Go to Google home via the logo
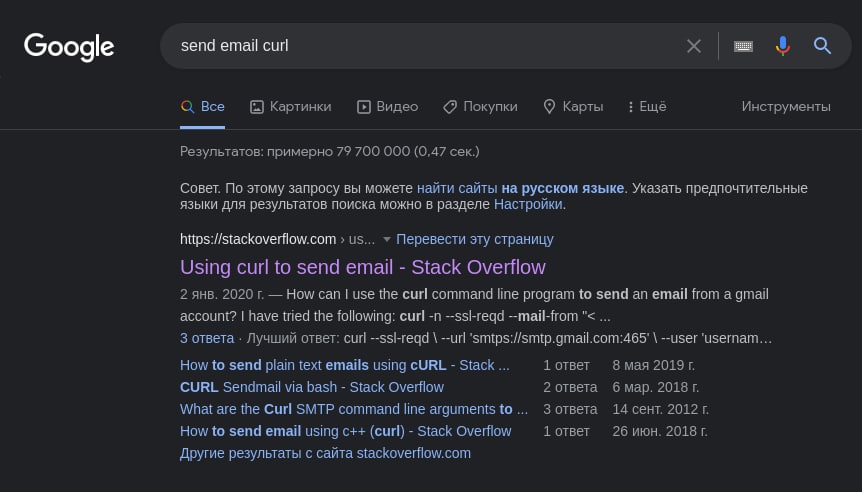The height and width of the screenshot is (492, 862). [69, 47]
